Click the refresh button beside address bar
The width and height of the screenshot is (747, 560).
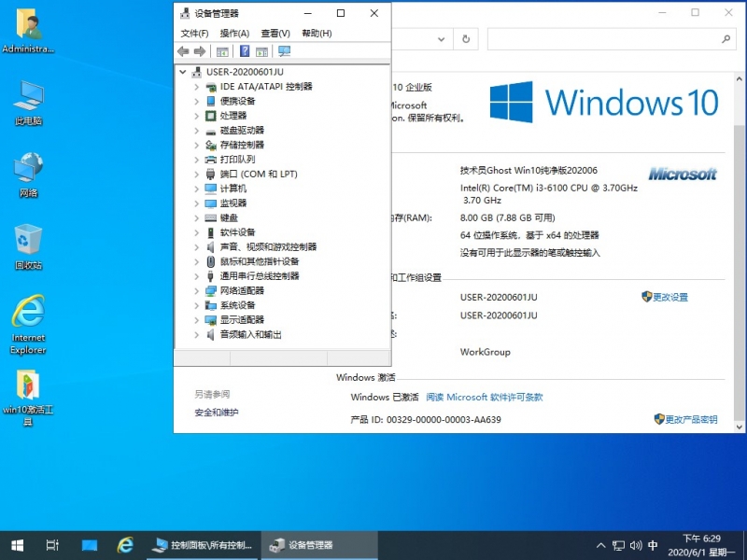pyautogui.click(x=466, y=39)
